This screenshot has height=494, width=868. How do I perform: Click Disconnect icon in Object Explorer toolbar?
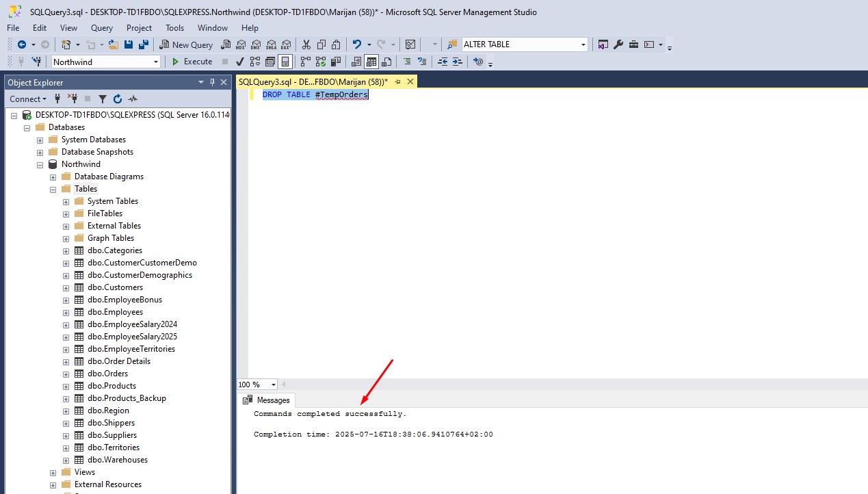pyautogui.click(x=73, y=99)
